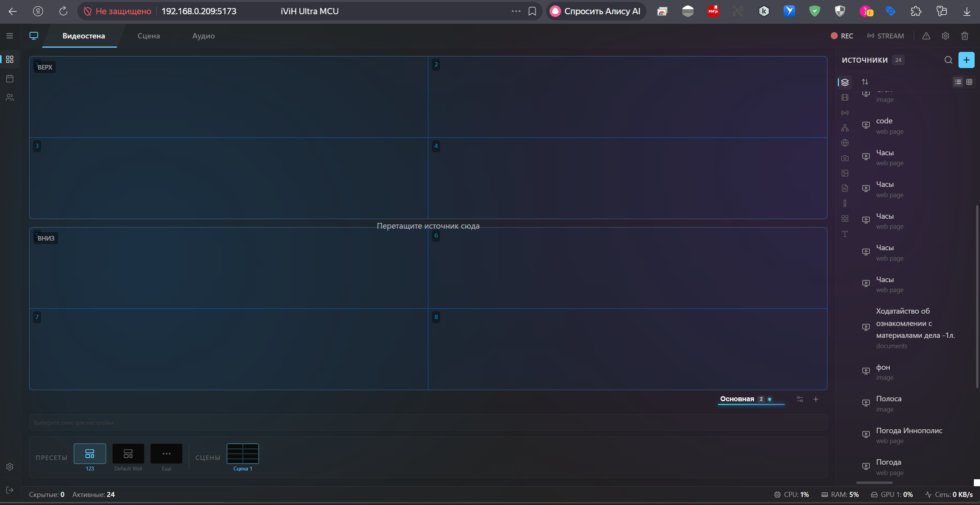Click the logout icon in left sidebar
980x505 pixels.
click(x=10, y=490)
